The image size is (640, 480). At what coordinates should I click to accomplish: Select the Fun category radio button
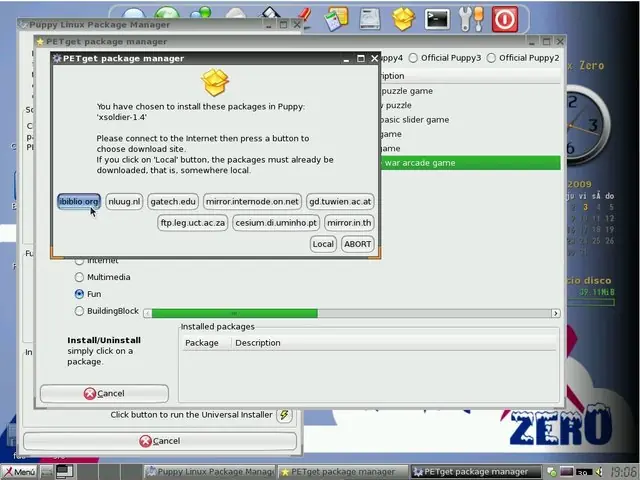click(x=79, y=294)
